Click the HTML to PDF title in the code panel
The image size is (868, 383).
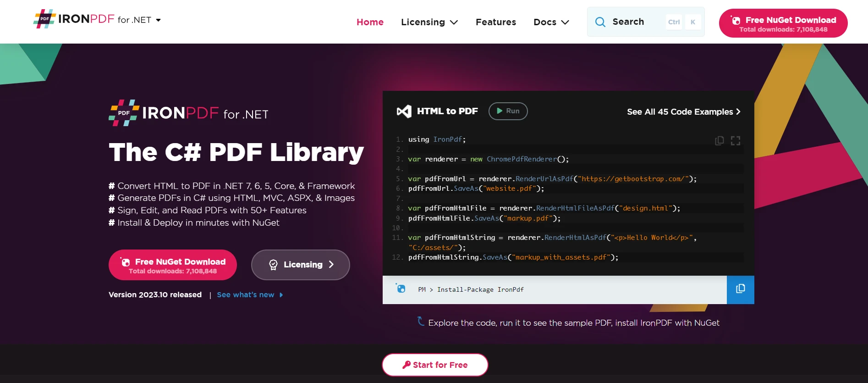tap(447, 111)
